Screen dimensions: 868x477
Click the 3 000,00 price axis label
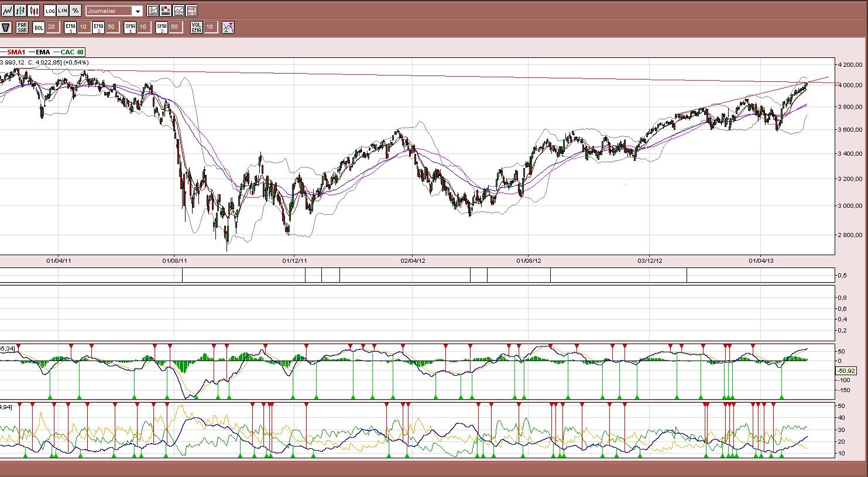click(x=850, y=206)
